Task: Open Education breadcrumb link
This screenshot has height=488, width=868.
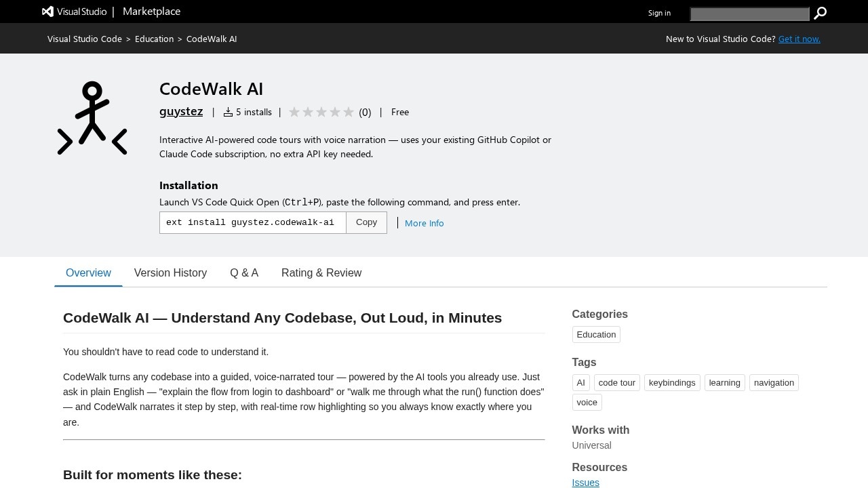Action: [154, 39]
